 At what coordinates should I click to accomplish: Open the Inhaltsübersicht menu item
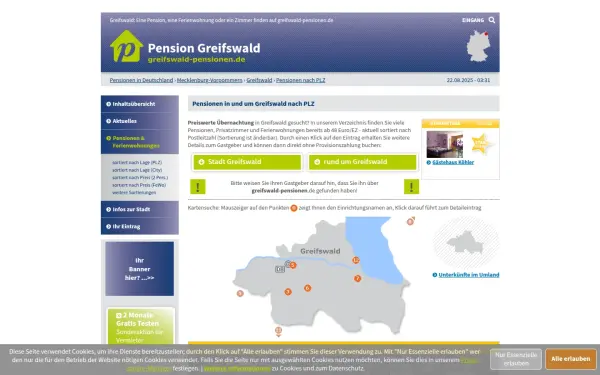tap(140, 104)
